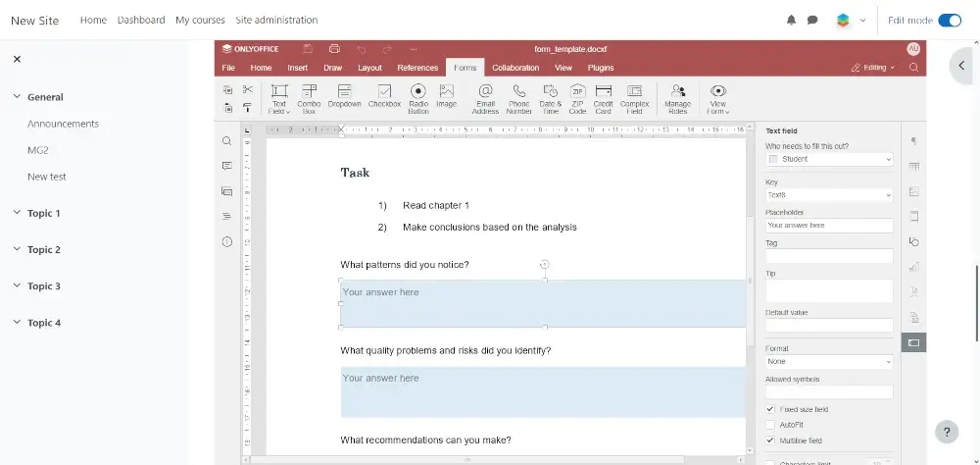Toggle Edit mode switch
Image resolution: width=980 pixels, height=465 pixels.
[x=949, y=20]
